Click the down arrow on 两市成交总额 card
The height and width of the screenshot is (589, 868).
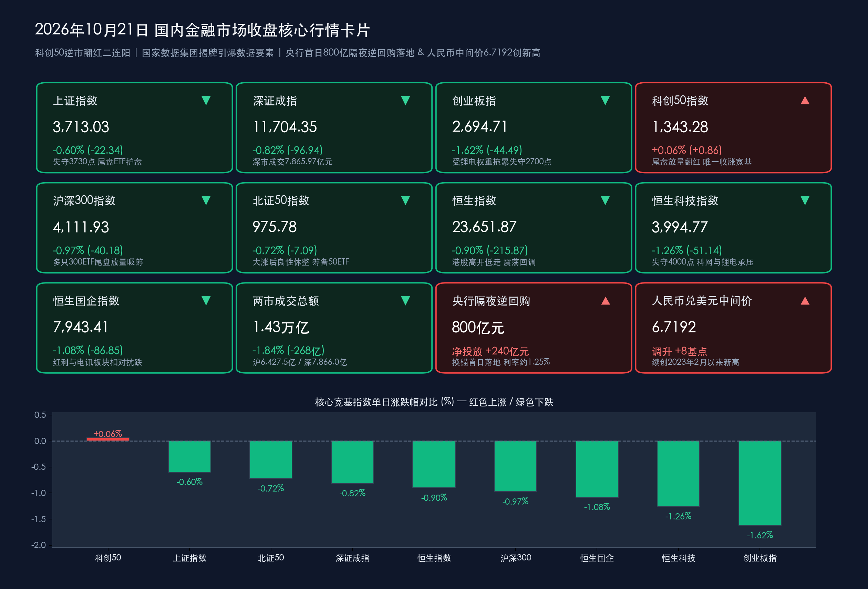[x=406, y=301]
